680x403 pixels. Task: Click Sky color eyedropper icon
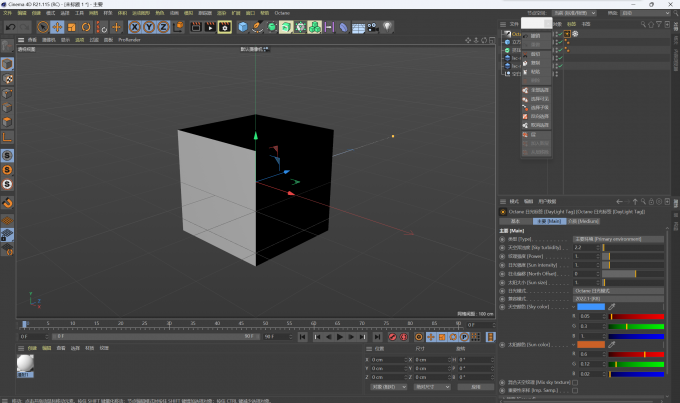coord(611,307)
